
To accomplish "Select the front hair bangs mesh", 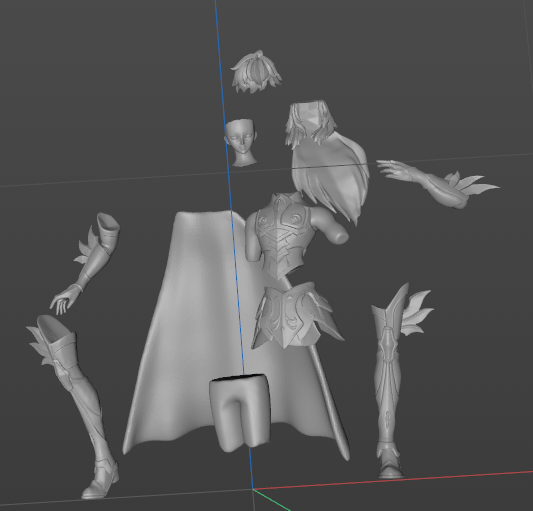I will click(x=256, y=72).
